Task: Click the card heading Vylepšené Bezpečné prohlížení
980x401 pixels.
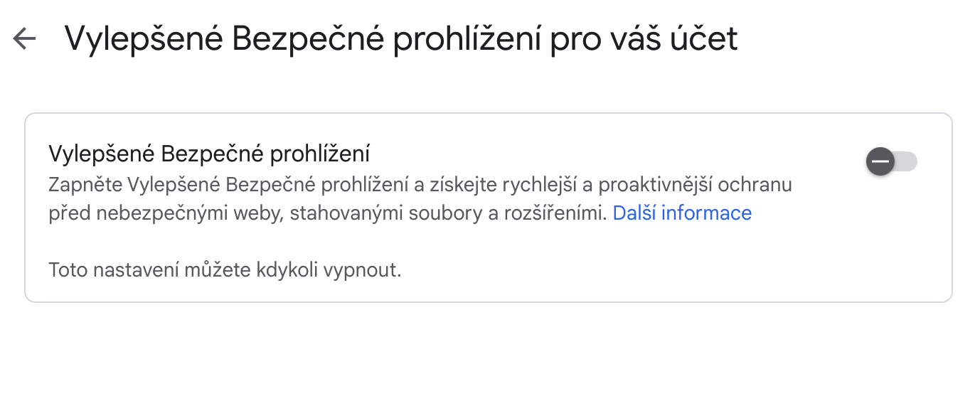Action: pos(209,154)
